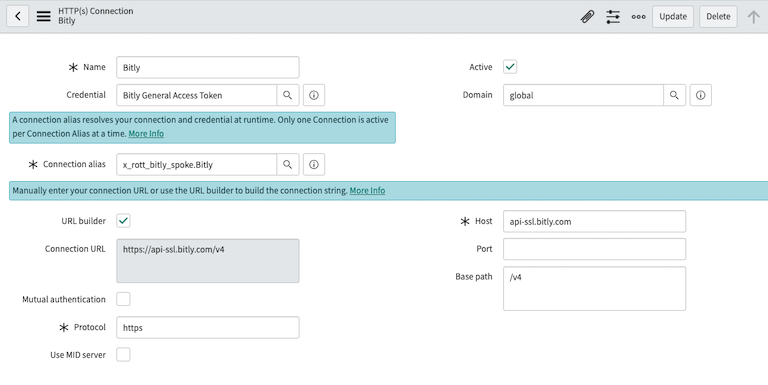Click the Update button
The width and height of the screenshot is (768, 385).
coord(673,17)
